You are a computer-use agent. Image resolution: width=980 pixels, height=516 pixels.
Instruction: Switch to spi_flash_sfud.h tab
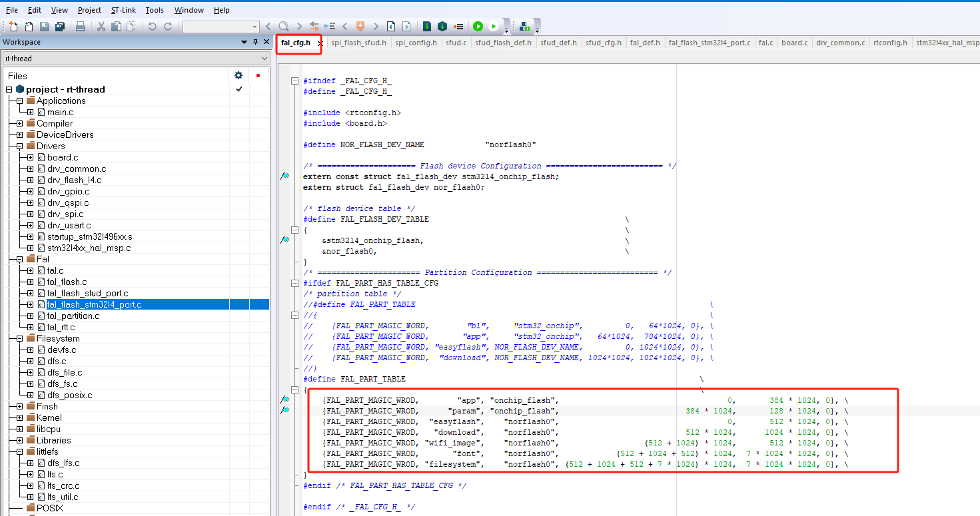[358, 43]
